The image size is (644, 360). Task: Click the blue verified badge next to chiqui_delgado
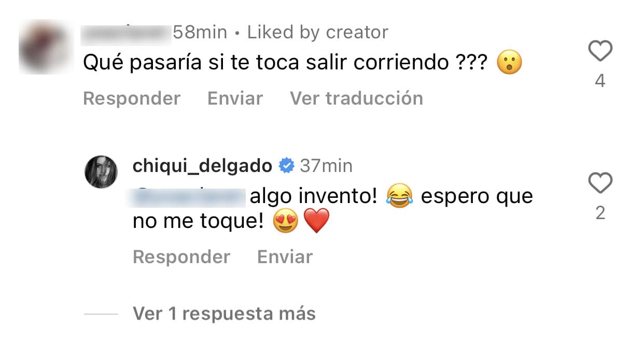point(285,165)
